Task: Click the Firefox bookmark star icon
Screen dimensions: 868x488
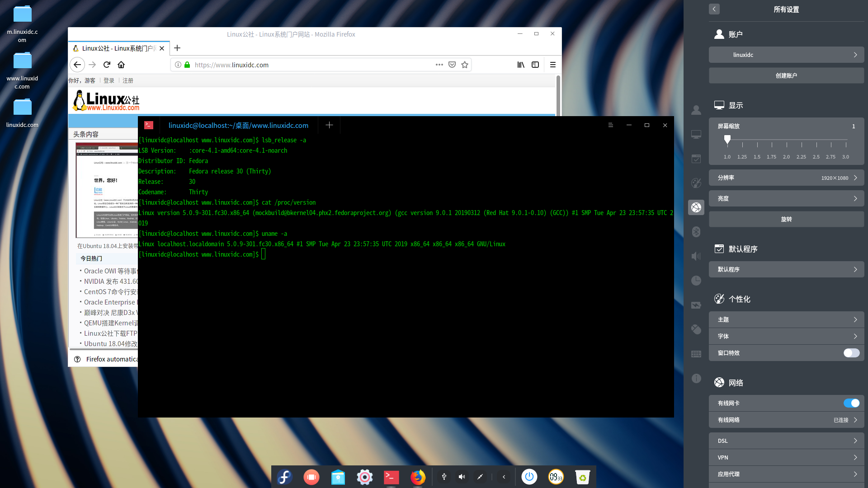Action: pos(465,64)
